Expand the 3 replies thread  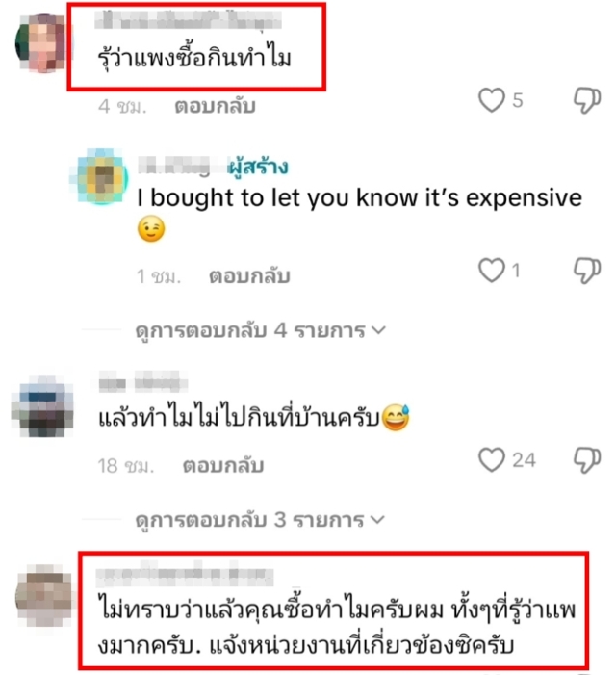click(x=260, y=520)
